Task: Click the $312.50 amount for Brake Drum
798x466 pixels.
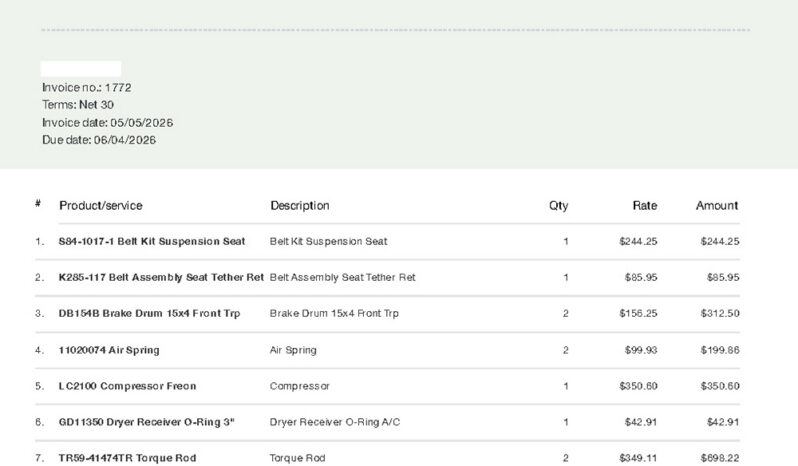Action: tap(720, 313)
